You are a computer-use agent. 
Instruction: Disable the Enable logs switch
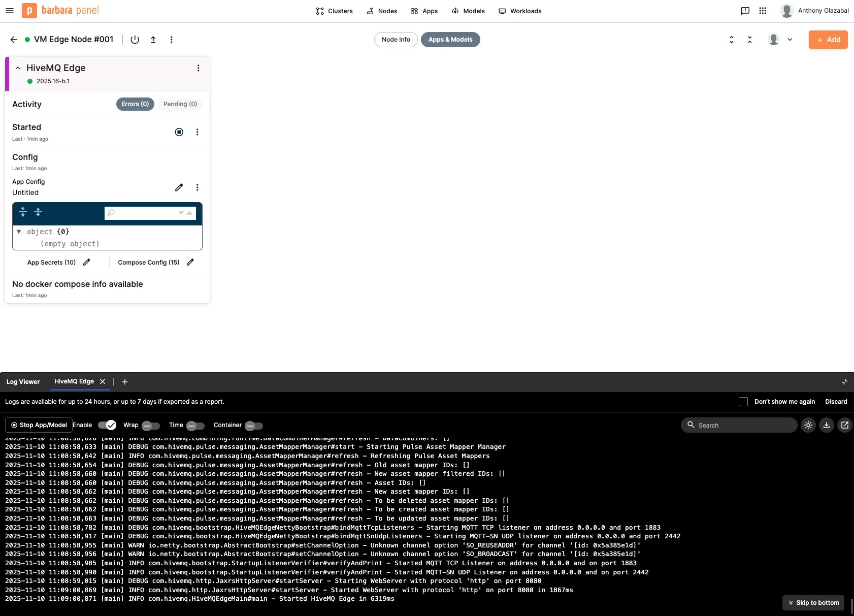107,425
